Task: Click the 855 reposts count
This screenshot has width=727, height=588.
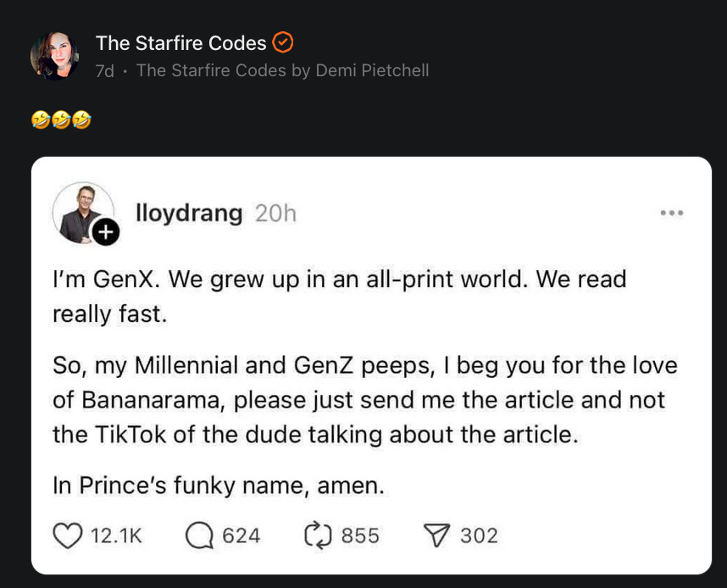Action: point(360,535)
